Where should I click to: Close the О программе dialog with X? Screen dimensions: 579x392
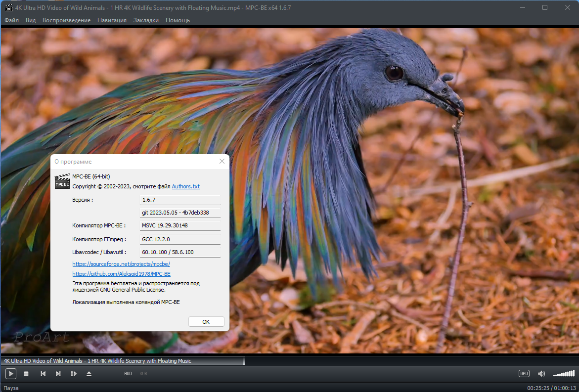(x=222, y=162)
